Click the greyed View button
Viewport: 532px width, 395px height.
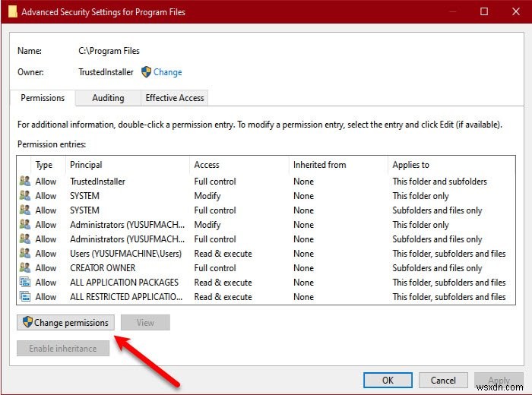pos(145,322)
